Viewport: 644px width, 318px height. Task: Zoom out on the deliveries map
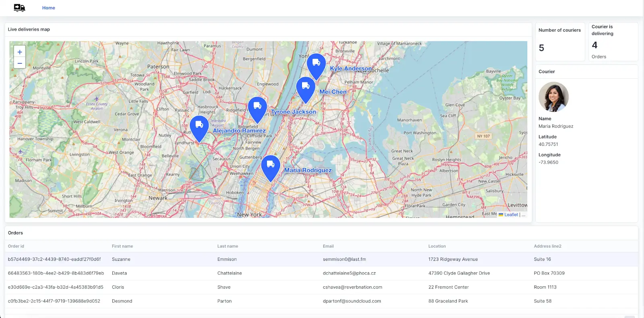pos(20,63)
